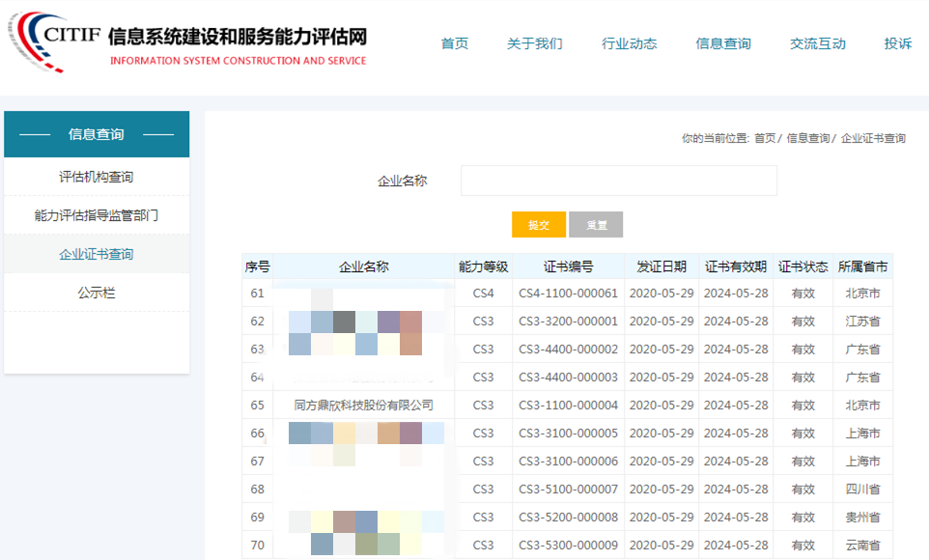Open the 交流互动 navigation item
This screenshot has height=560, width=929.
(x=818, y=43)
